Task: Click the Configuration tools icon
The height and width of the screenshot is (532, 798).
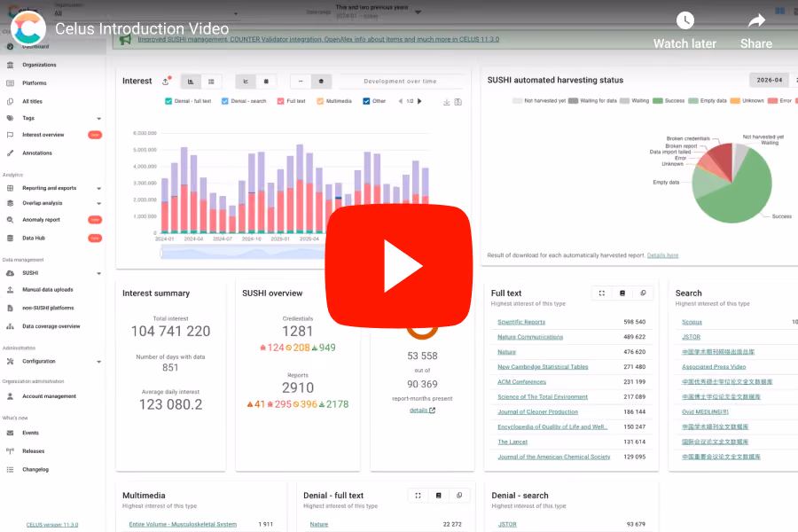Action: pos(10,362)
